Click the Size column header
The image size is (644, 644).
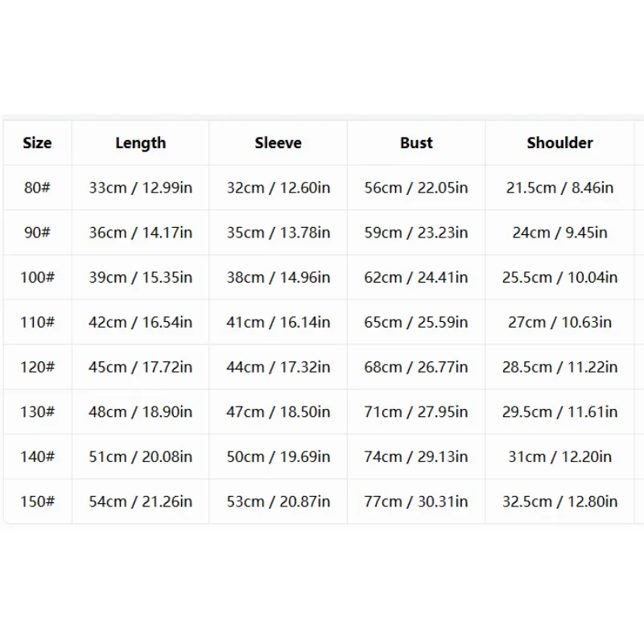pos(37,143)
